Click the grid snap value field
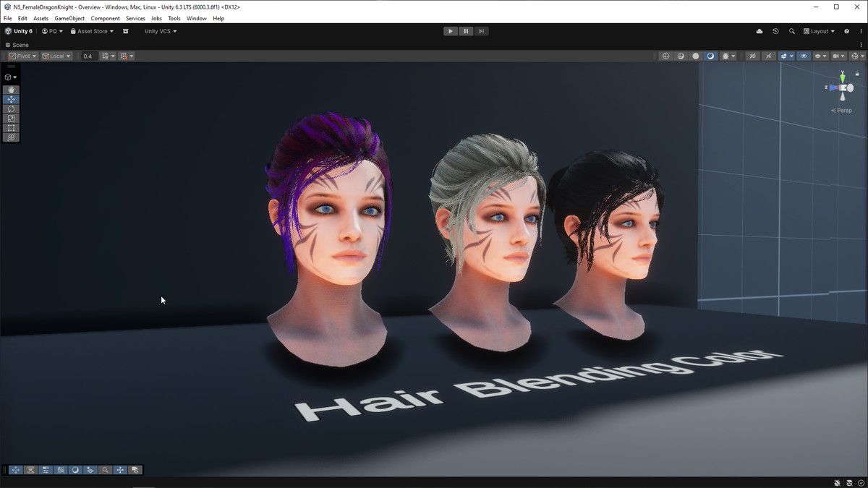Viewport: 868px width, 488px height. point(88,56)
